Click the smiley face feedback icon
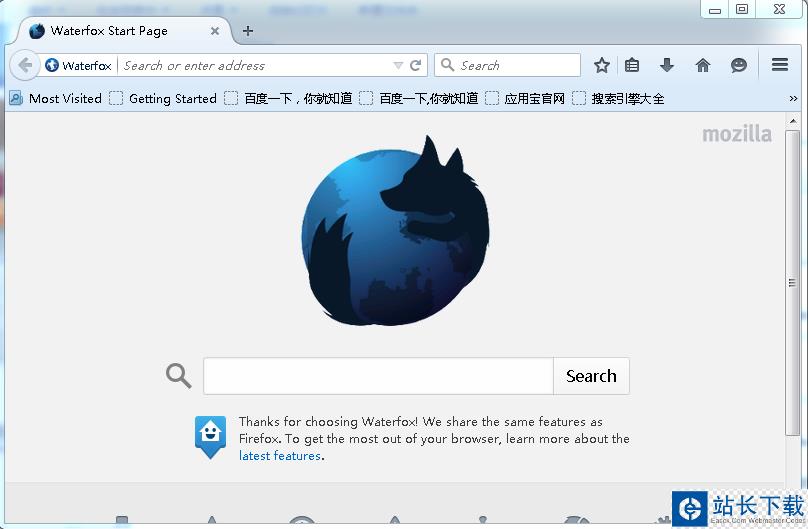Screen dimensions: 808x529 tap(739, 65)
